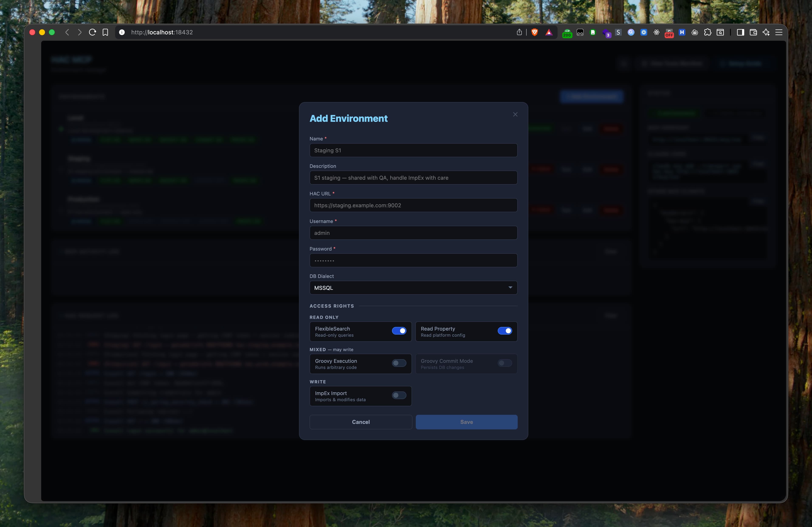
Task: Open the green 200 badge extension
Action: tap(567, 33)
